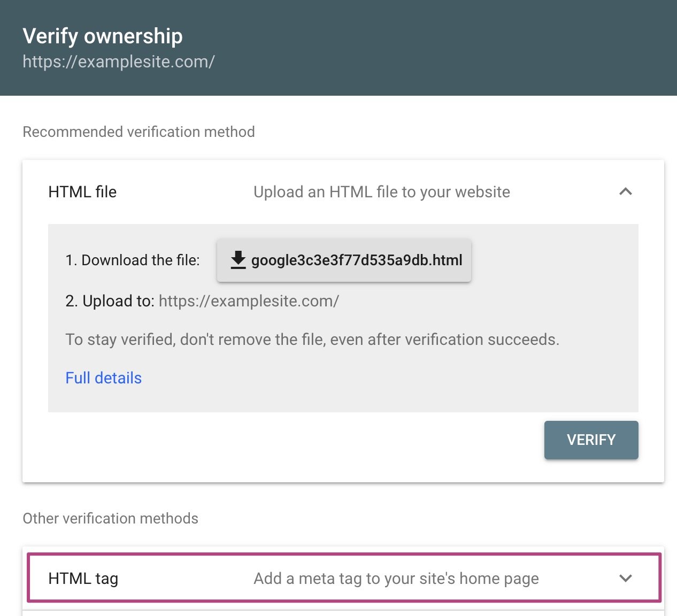Collapse the HTML file section chevron
Viewport: 677px width, 616px height.
tap(625, 191)
